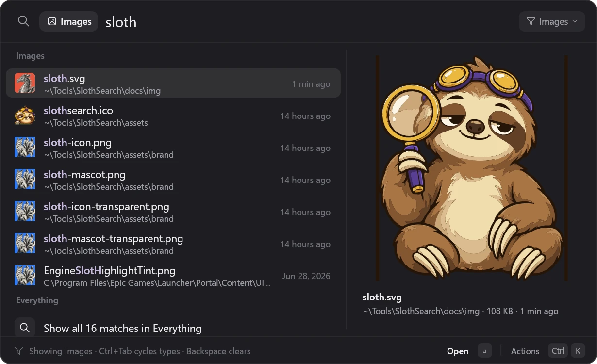Click the preview details line showing 108 KB
This screenshot has height=364, width=597.
[460, 311]
